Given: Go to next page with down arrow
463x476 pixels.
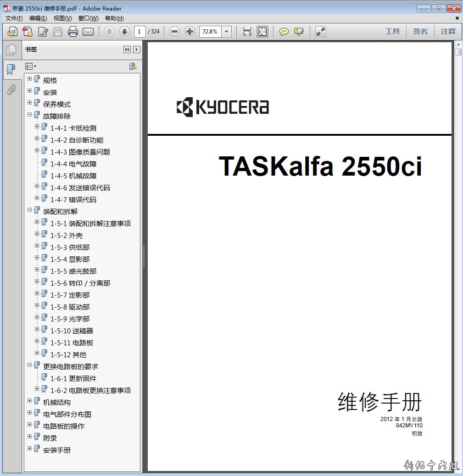Looking at the screenshot, I should tap(124, 32).
